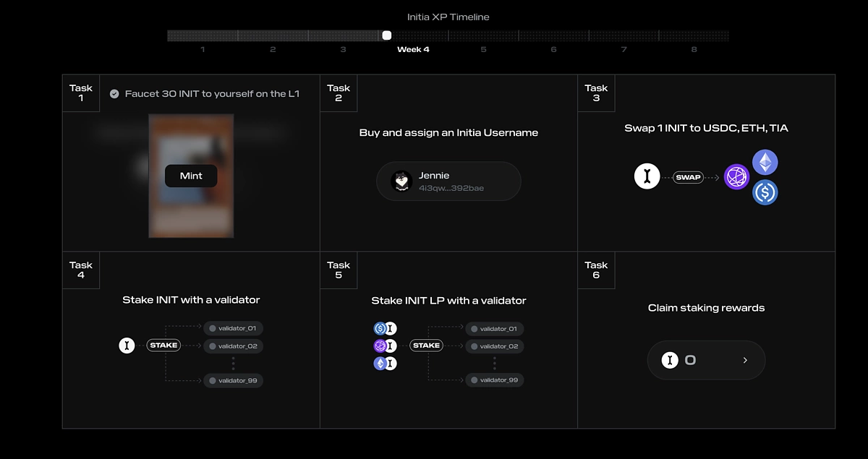Click the INIT token icon in Task 4
The width and height of the screenshot is (868, 459).
pos(127,346)
